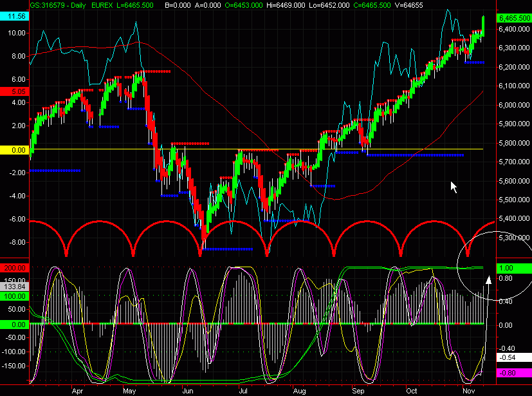The image size is (532, 396).
Task: Click the red 200.00 oscillator marker
Action: coord(15,268)
